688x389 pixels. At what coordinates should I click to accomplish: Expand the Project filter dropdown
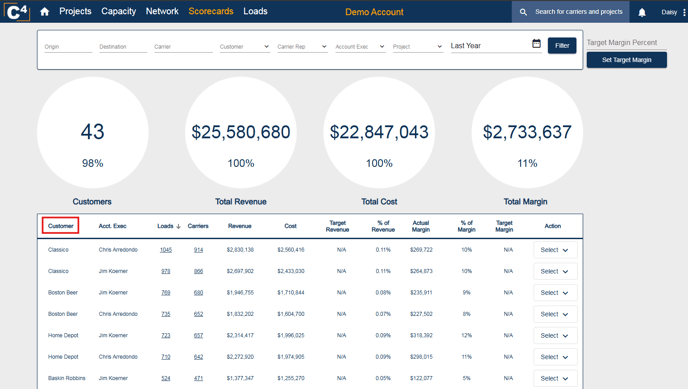(x=418, y=47)
